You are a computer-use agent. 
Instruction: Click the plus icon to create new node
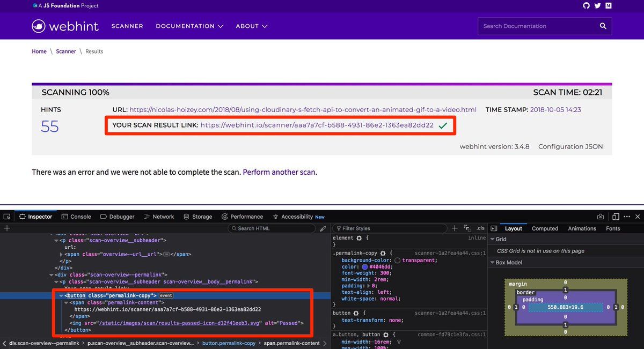point(7,228)
